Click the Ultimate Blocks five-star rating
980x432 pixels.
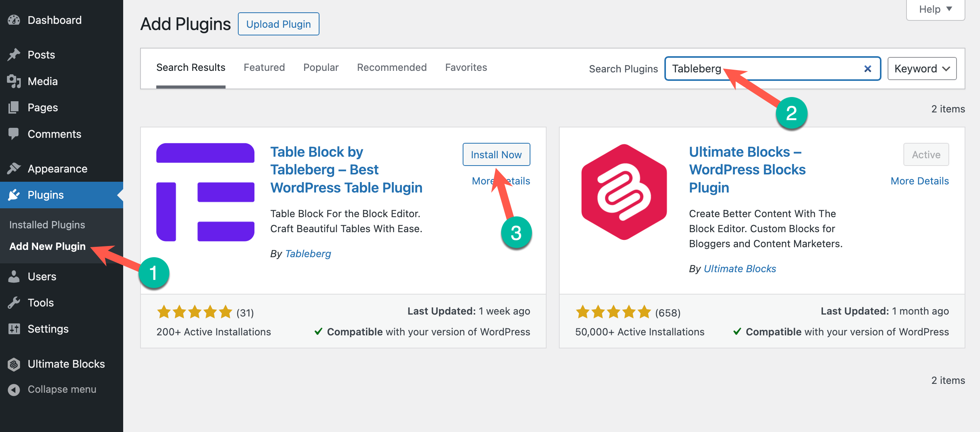(x=613, y=312)
